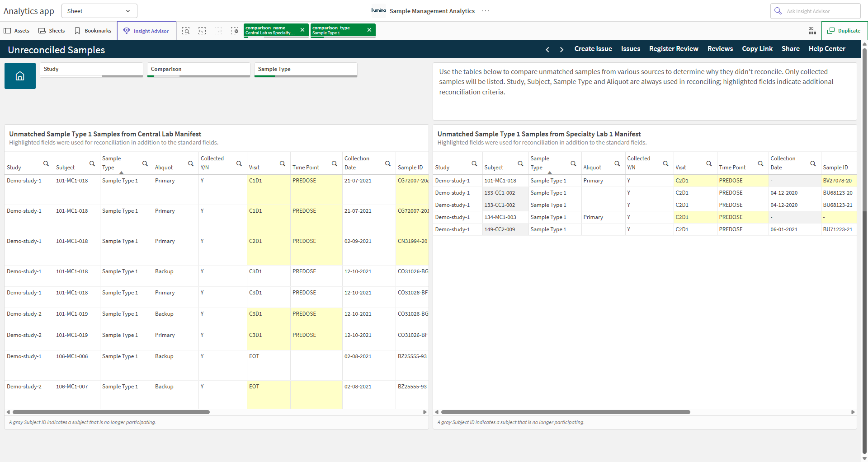This screenshot has width=868, height=462.
Task: Open the Sheet dropdown
Action: pos(99,11)
